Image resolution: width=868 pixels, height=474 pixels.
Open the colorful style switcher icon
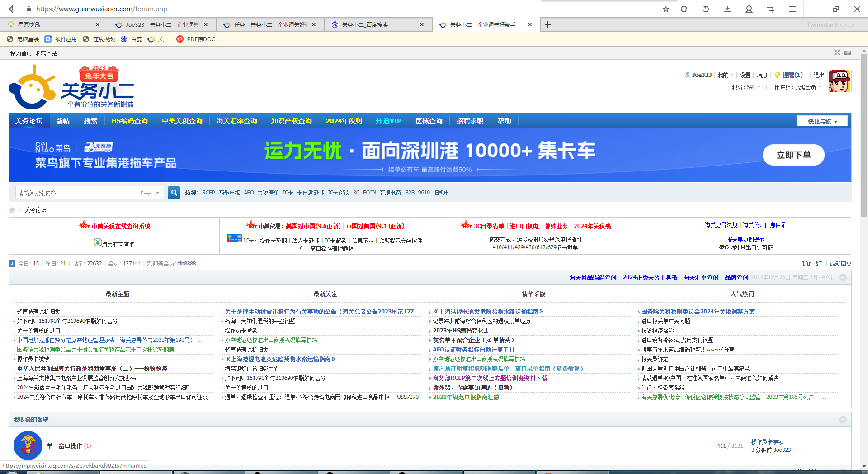coord(848,53)
